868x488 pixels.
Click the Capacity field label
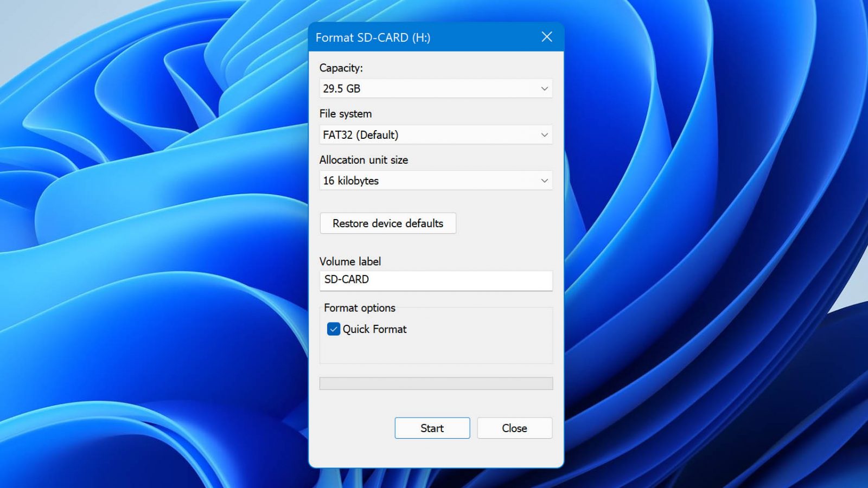(341, 68)
